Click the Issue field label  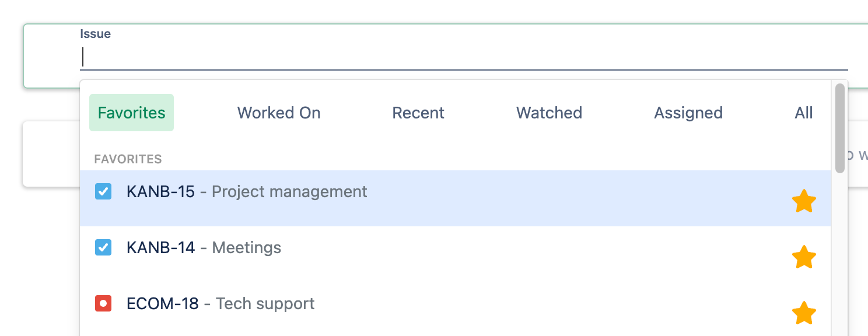[95, 34]
